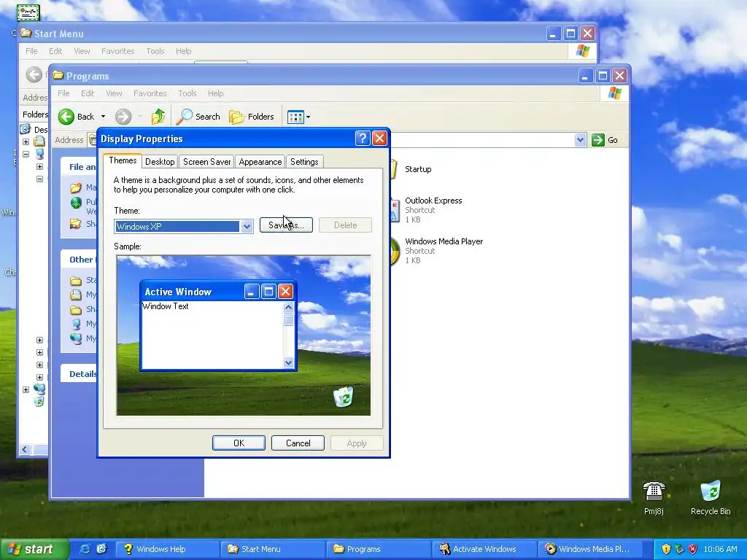Viewport: 747px width, 560px height.
Task: Click the Publish to Web globe icon
Action: click(x=76, y=203)
